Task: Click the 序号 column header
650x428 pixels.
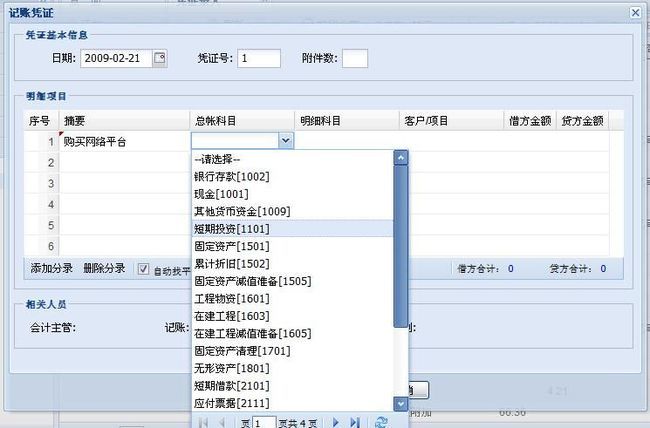Action: coord(41,121)
